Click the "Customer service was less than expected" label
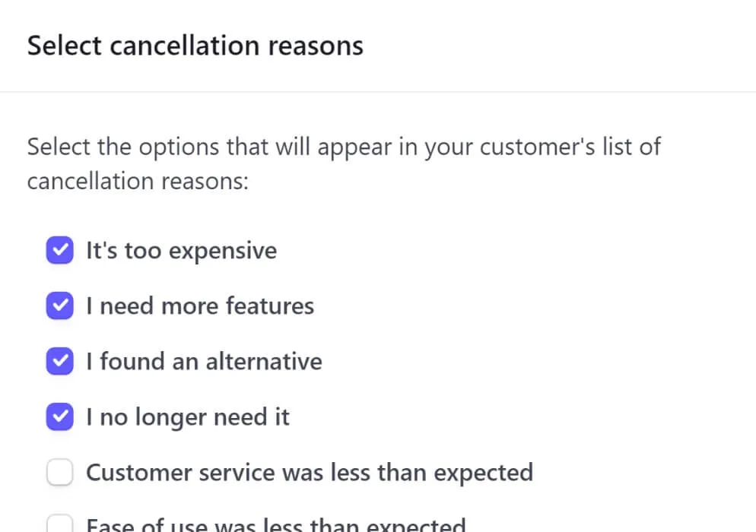The height and width of the screenshot is (532, 756). tap(309, 473)
